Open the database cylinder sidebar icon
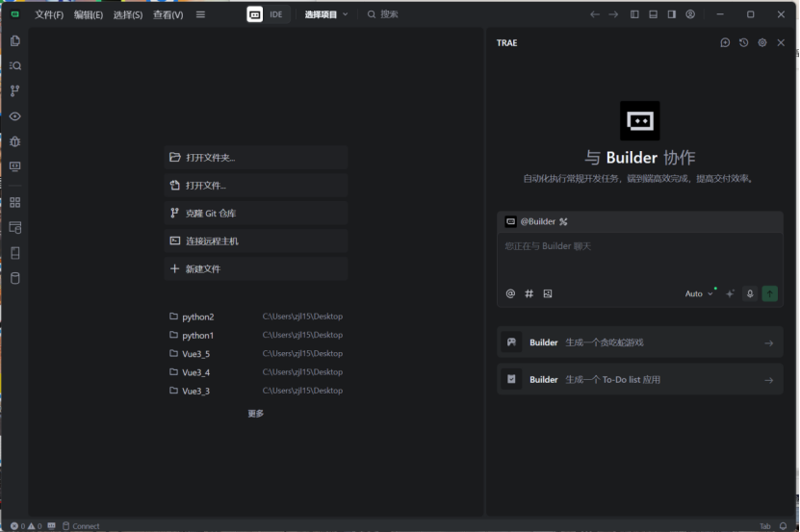 [15, 278]
